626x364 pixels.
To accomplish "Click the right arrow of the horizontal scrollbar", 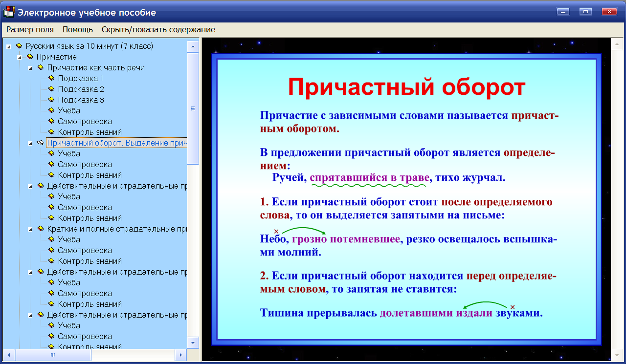I will tap(181, 356).
